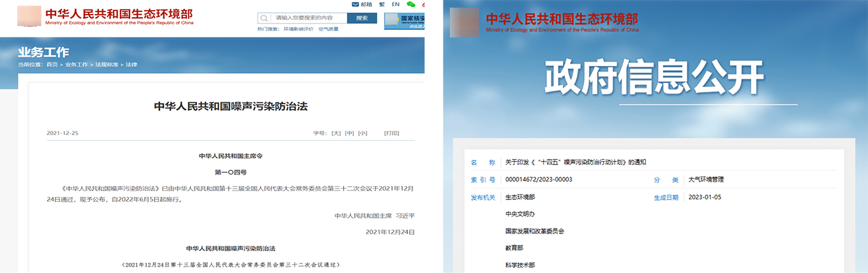Click the 搜索 search button

click(362, 18)
